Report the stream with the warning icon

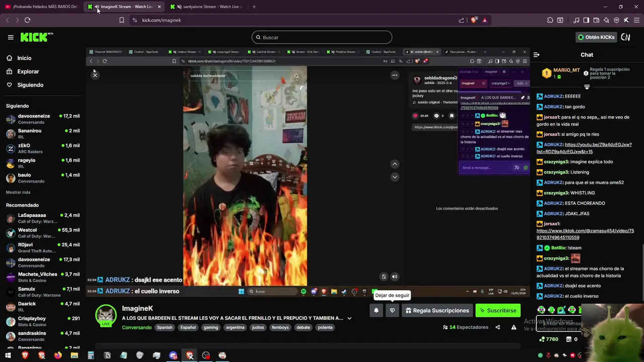tap(514, 327)
